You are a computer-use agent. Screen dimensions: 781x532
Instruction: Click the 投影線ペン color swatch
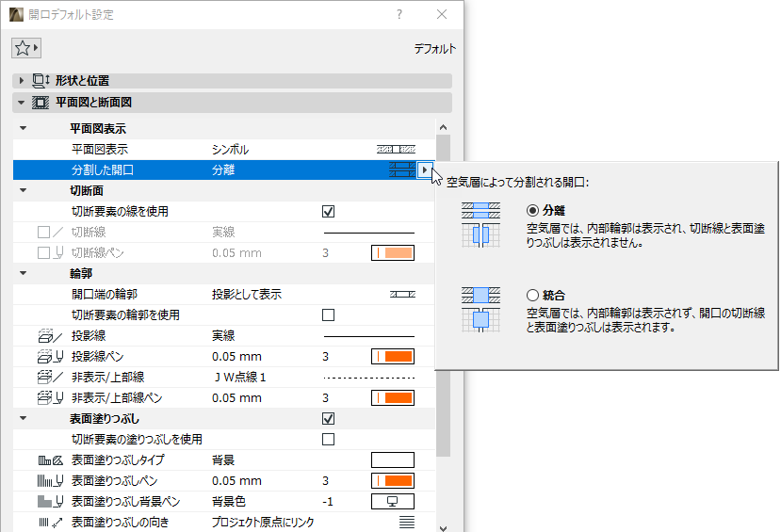coord(393,356)
